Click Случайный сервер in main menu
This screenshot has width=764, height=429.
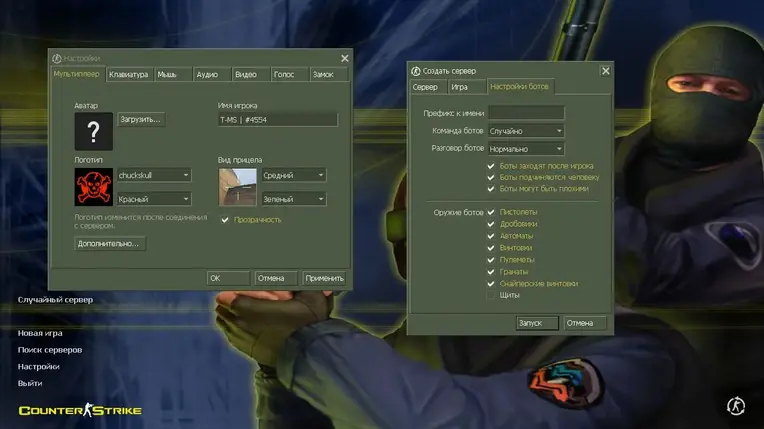[x=56, y=300]
